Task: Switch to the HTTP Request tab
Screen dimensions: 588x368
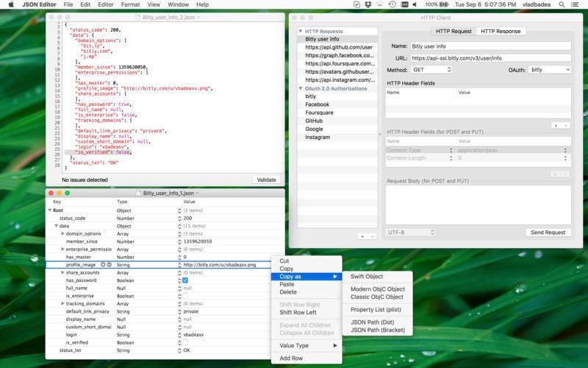Action: coord(453,31)
